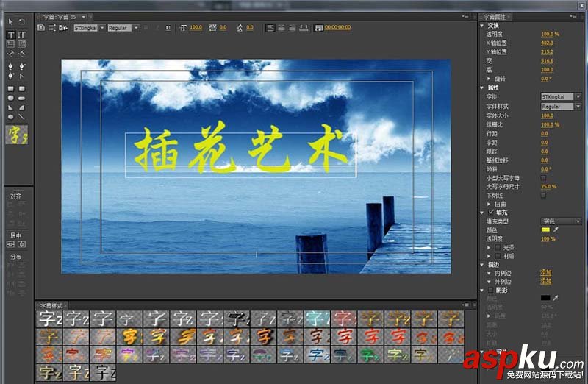Select the Rectangle shape tool
This screenshot has width=588, height=384.
click(10, 89)
